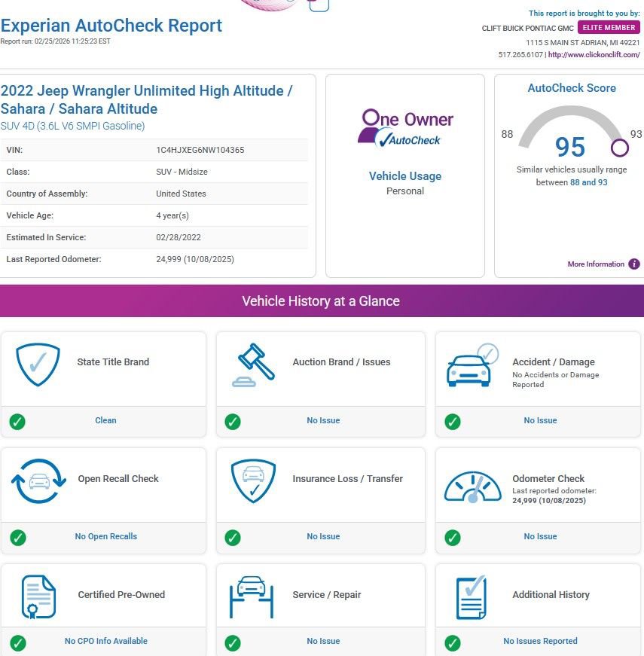This screenshot has height=656, width=644.
Task: Click the Open Recall Check arrows icon
Action: coord(38,481)
